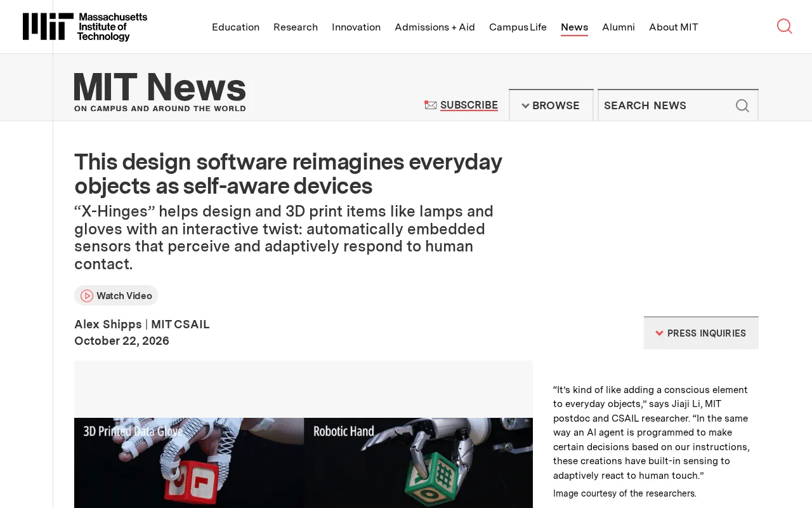812x508 pixels.
Task: Click the 3D Printed Data Glove image
Action: [189, 463]
